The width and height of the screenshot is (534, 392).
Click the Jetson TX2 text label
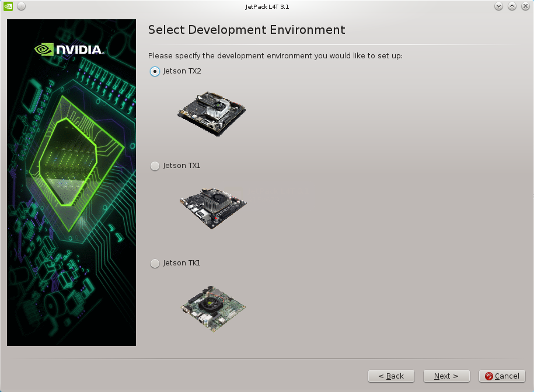[x=182, y=71]
